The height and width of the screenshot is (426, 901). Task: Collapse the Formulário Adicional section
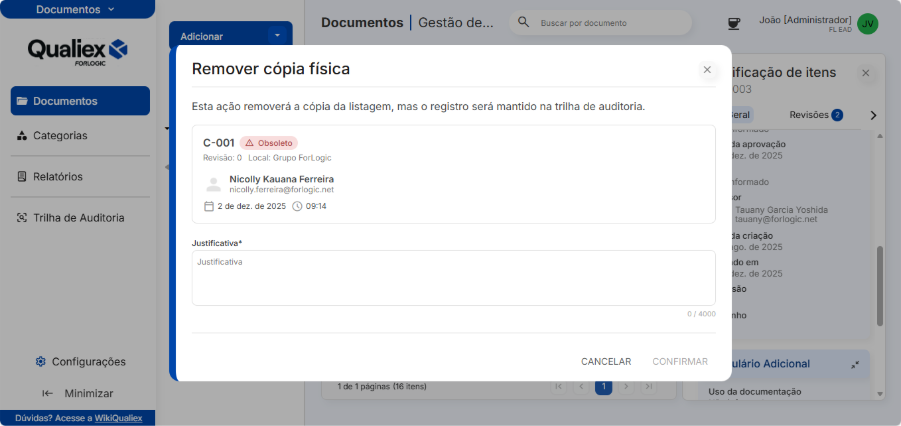(x=855, y=364)
